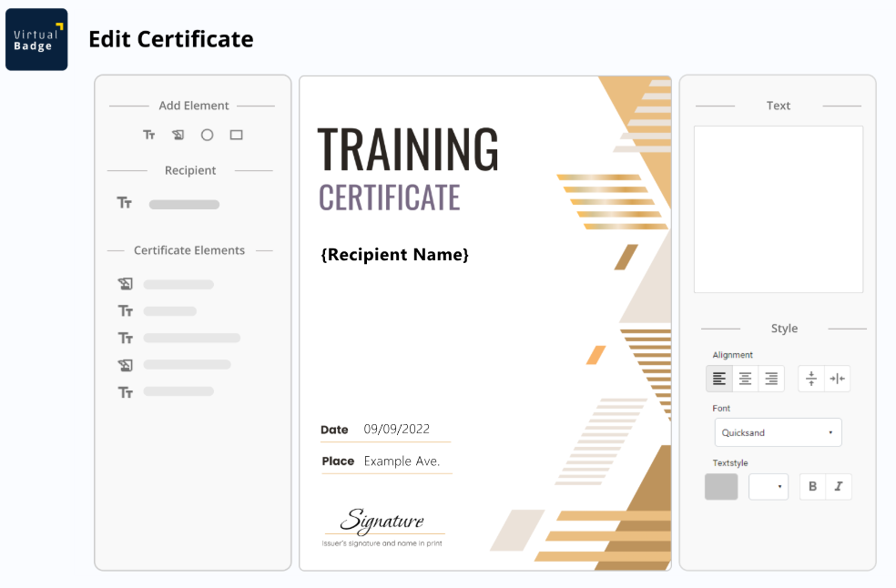The width and height of the screenshot is (896, 588).
Task: Click inside the Text input box
Action: (778, 209)
